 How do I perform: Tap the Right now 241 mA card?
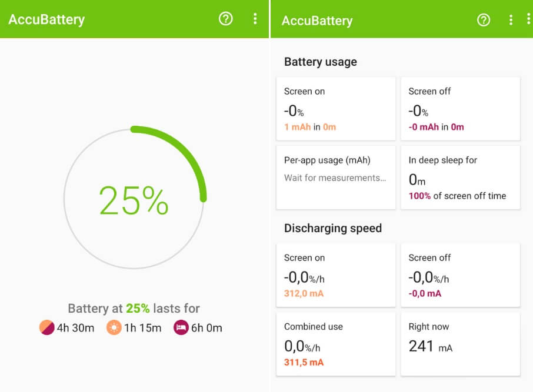pyautogui.click(x=460, y=344)
